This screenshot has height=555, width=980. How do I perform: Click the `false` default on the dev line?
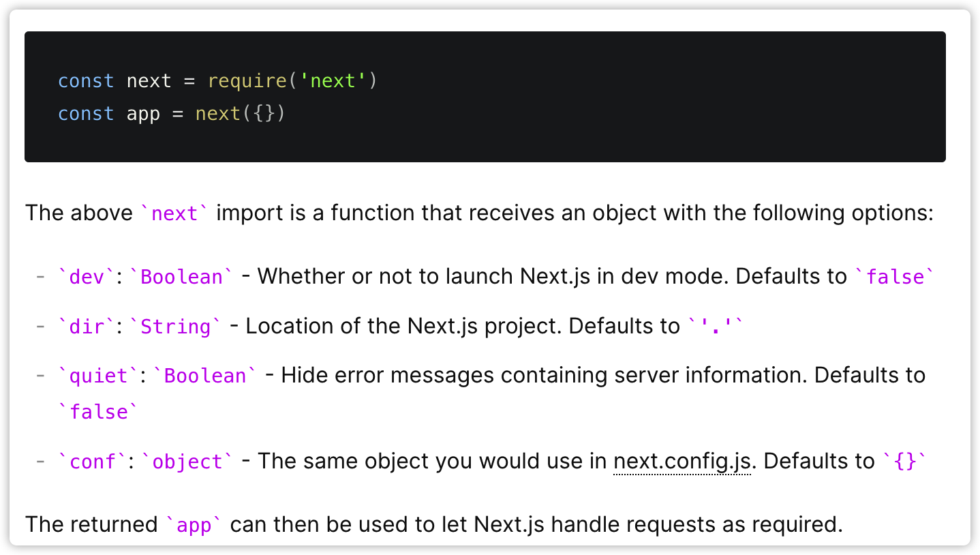895,277
